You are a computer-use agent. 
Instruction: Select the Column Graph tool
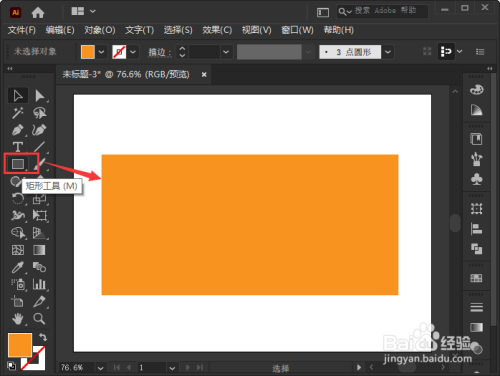point(39,284)
